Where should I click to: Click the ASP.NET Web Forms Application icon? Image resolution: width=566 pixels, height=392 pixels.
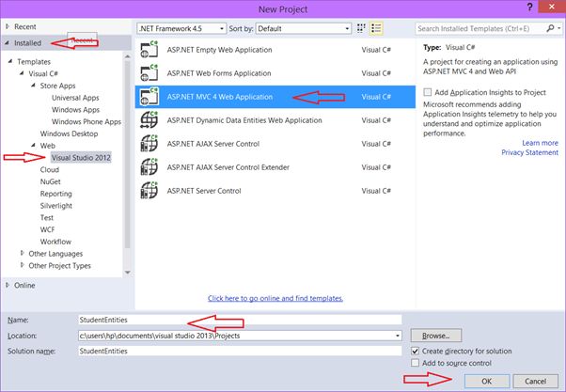149,73
